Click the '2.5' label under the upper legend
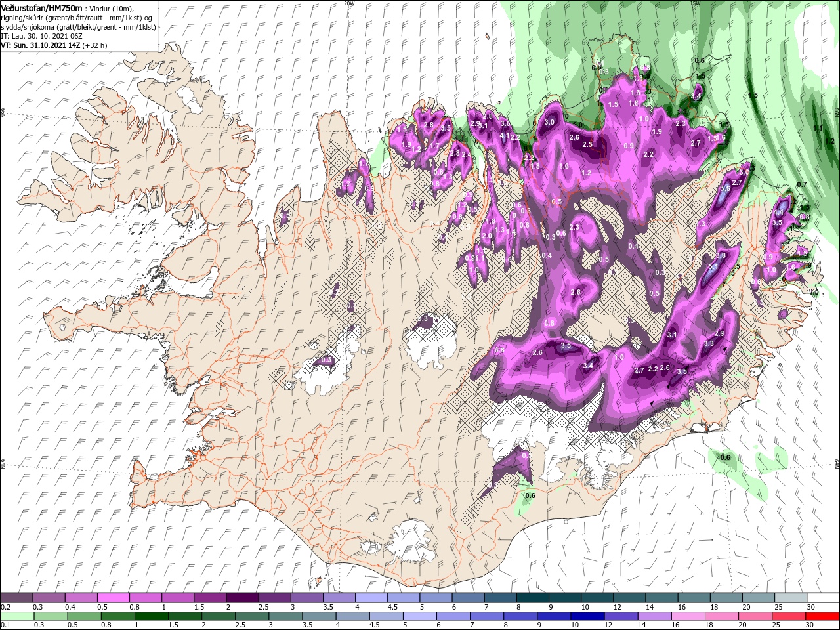Viewport: 840px width, 630px height. 263,607
